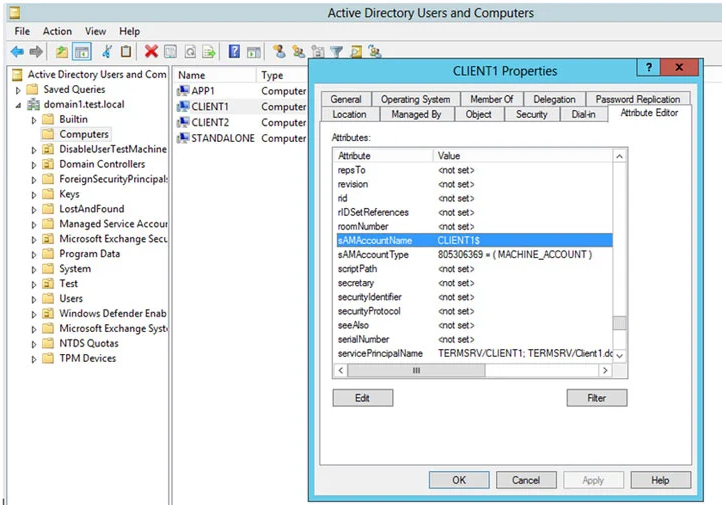Screen dimensions: 726x516
Task: Expand the Program Data node
Action: tap(34, 254)
